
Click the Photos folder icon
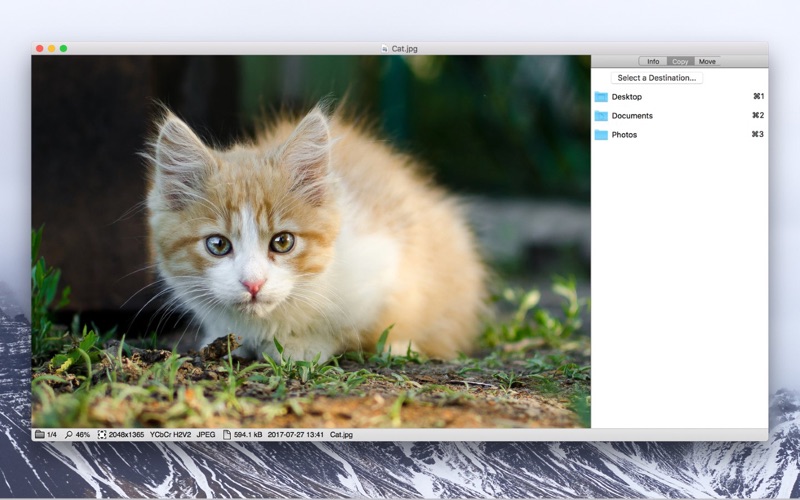point(601,135)
